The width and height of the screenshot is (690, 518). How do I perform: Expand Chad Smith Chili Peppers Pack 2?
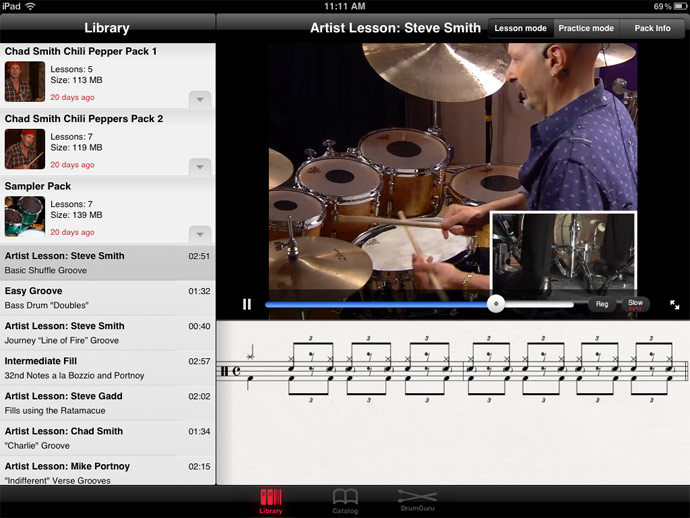(x=200, y=167)
